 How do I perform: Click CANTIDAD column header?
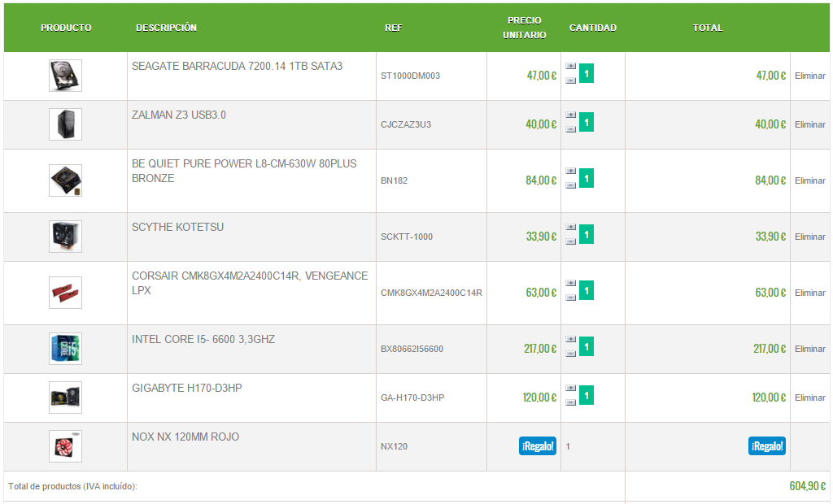pyautogui.click(x=593, y=28)
